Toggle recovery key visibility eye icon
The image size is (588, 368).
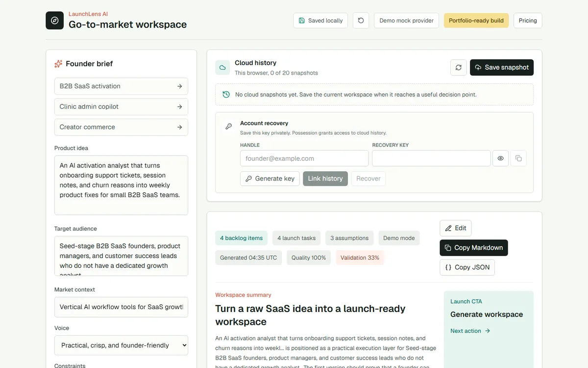coord(501,158)
